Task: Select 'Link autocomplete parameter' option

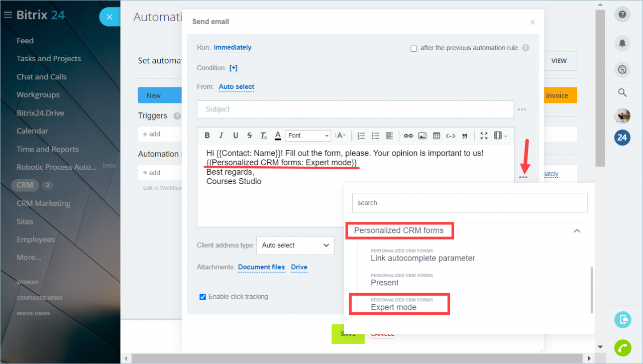Action: [x=422, y=258]
